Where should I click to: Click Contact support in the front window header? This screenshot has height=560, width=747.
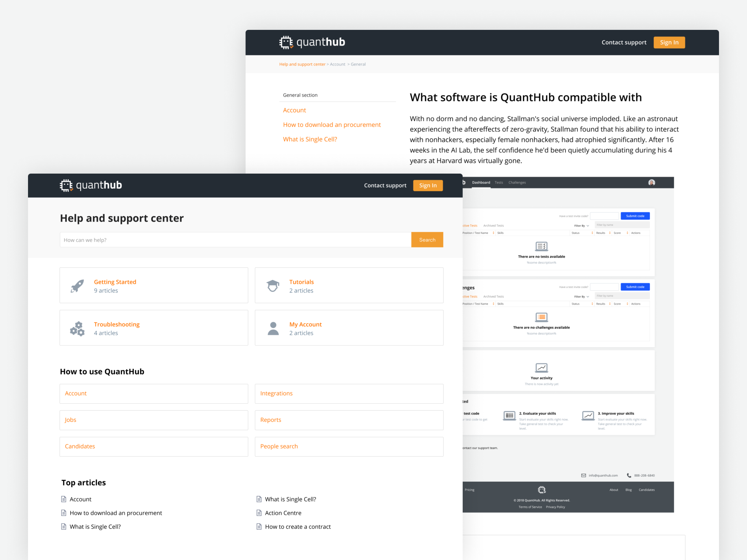[385, 186]
